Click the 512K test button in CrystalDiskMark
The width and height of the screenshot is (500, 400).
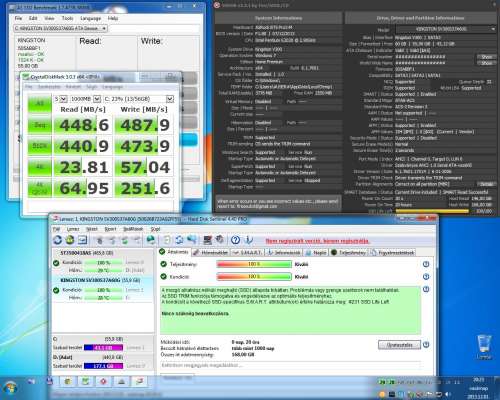click(40, 146)
